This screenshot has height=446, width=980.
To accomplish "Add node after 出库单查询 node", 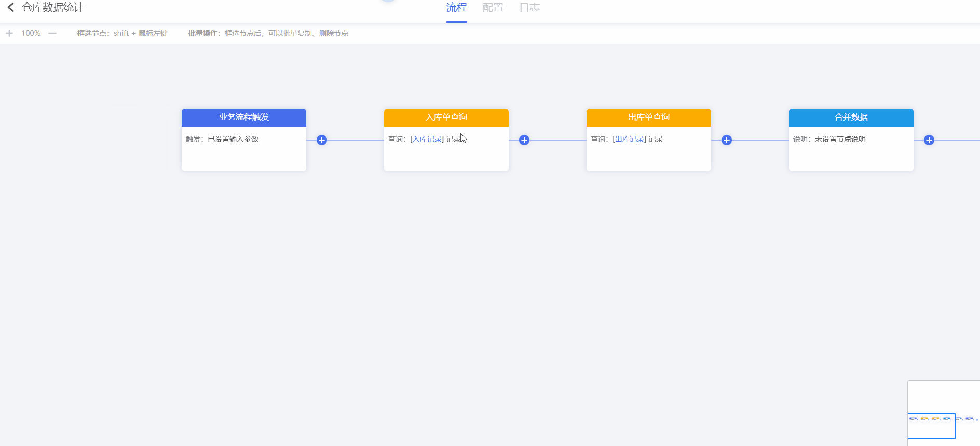I will click(x=727, y=140).
